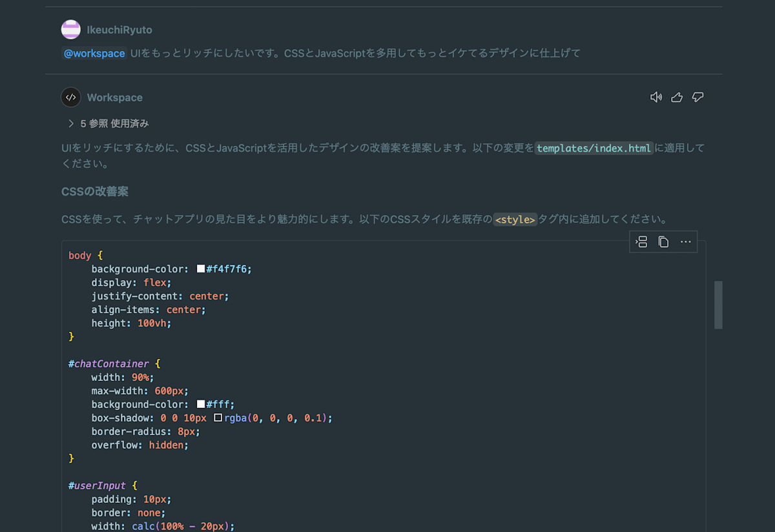775x532 pixels.
Task: Click the Workspace code agent icon
Action: tap(71, 97)
